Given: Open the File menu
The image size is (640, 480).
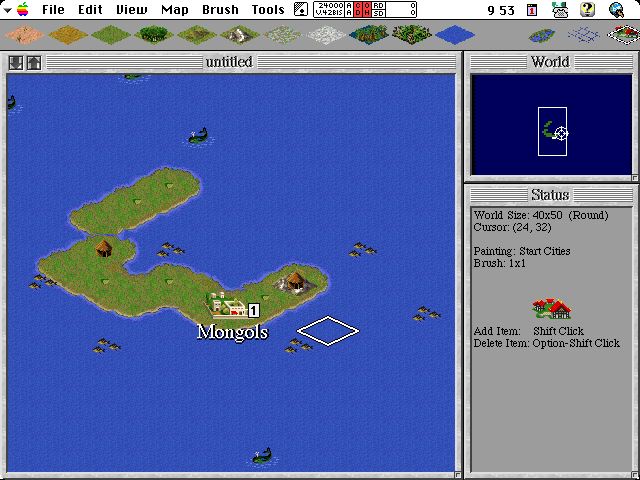Looking at the screenshot, I should click(x=53, y=9).
